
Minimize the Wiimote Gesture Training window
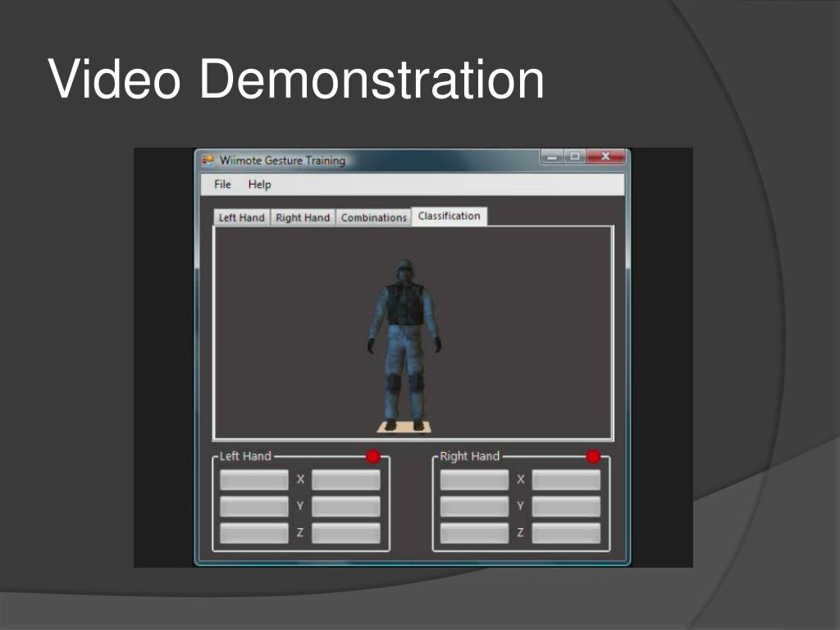pos(552,157)
